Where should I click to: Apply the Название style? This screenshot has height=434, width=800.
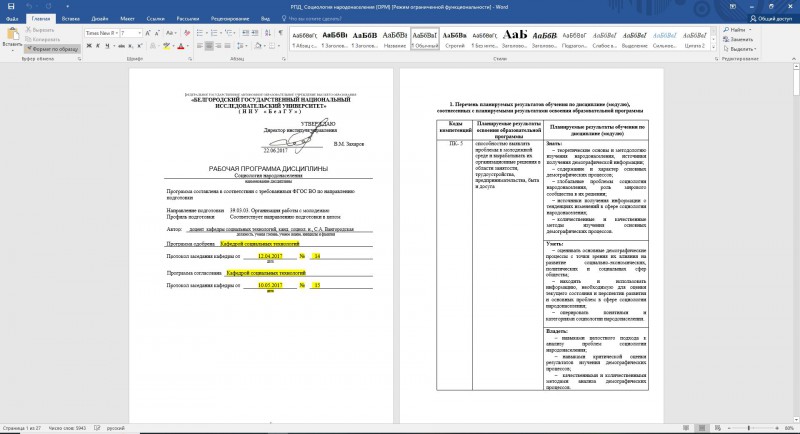[394, 39]
